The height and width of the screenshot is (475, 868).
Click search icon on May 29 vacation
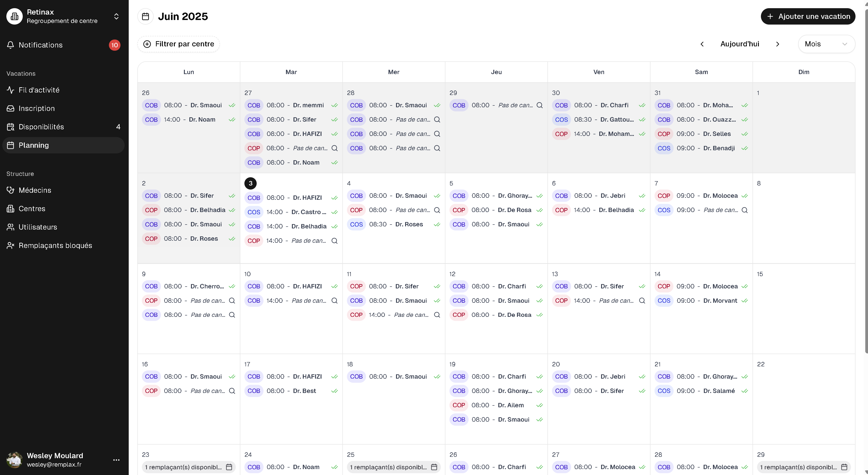[539, 105]
